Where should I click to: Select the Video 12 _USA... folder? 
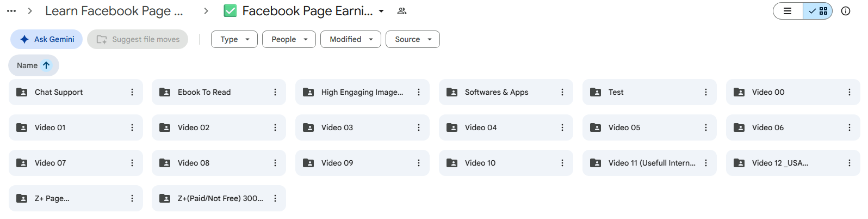click(793, 163)
